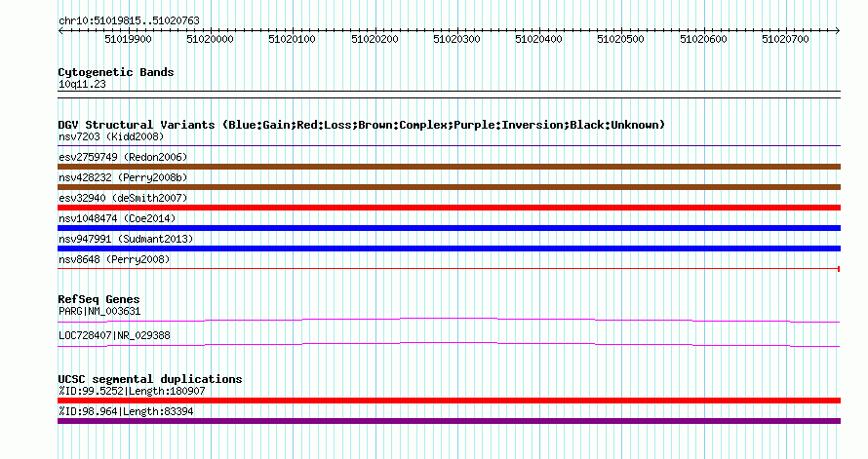Image resolution: width=868 pixels, height=459 pixels.
Task: Click the brown nsv428232 variant bar
Action: tap(449, 187)
